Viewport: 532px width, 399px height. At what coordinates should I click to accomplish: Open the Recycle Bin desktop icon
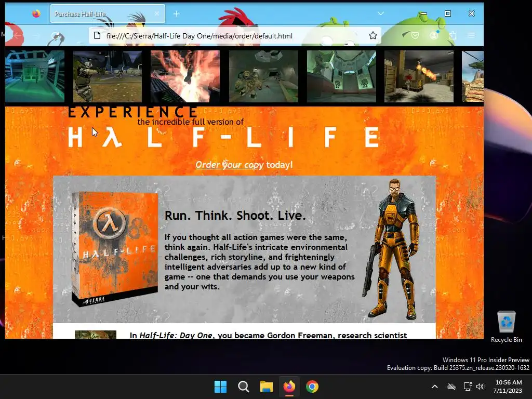[506, 327]
